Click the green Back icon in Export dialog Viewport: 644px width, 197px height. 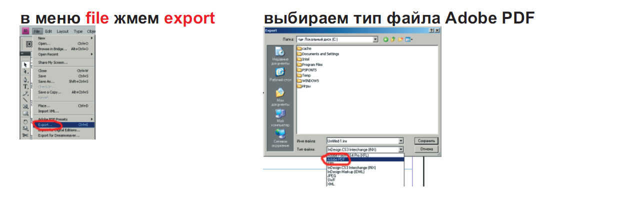click(x=385, y=39)
